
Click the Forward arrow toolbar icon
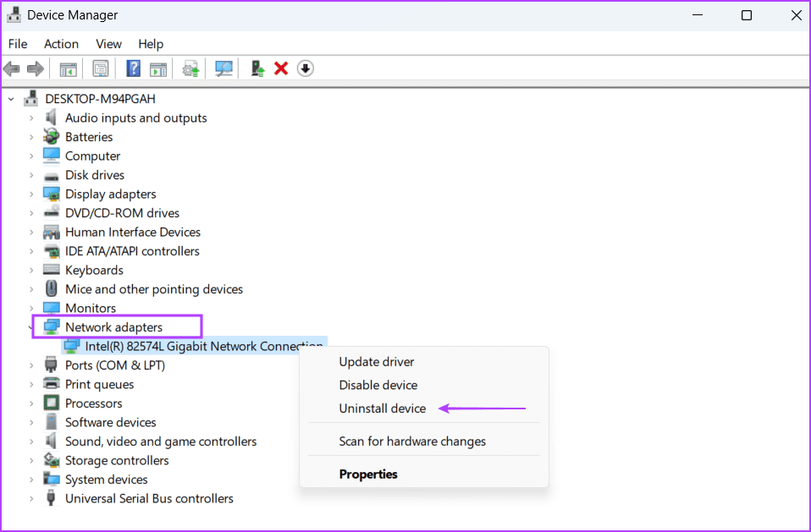[x=36, y=69]
